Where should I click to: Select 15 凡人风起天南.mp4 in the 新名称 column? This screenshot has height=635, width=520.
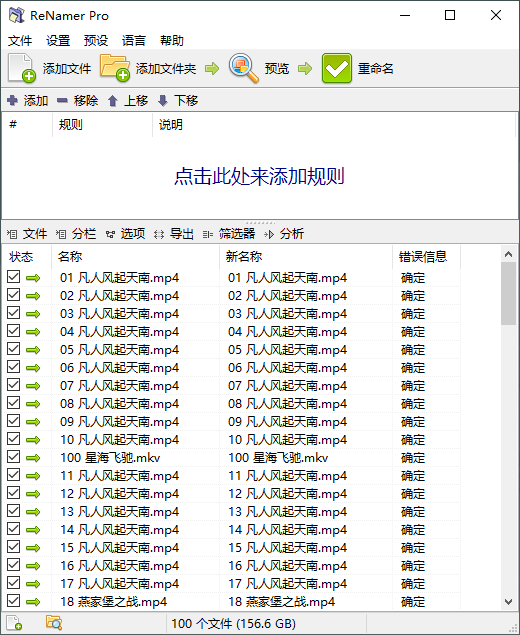(x=288, y=548)
